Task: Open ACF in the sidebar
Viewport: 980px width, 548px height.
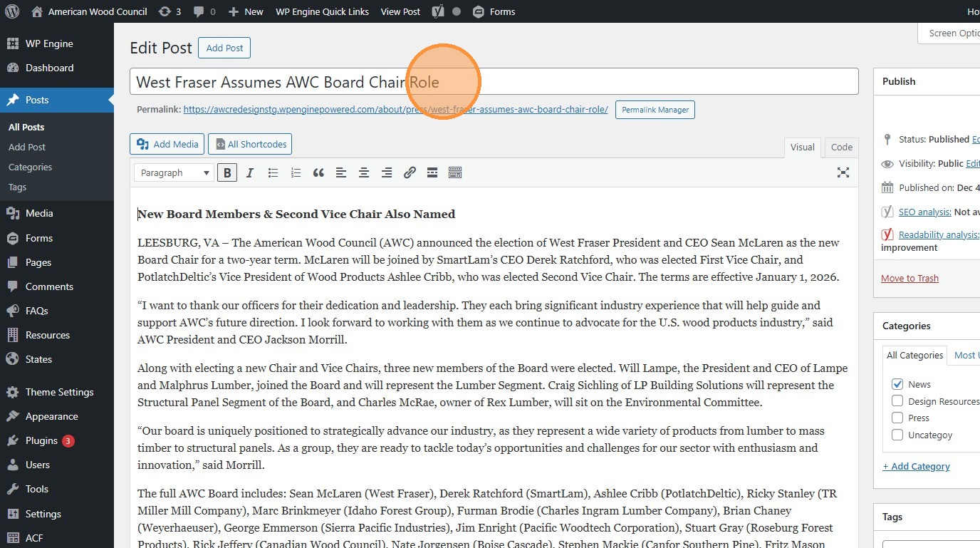Action: [57, 538]
